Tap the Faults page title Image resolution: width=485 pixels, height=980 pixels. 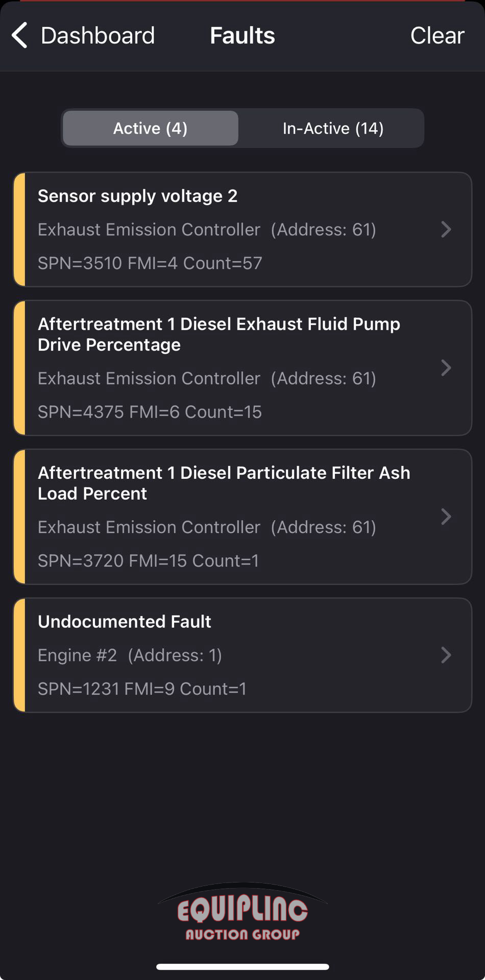[x=243, y=36]
